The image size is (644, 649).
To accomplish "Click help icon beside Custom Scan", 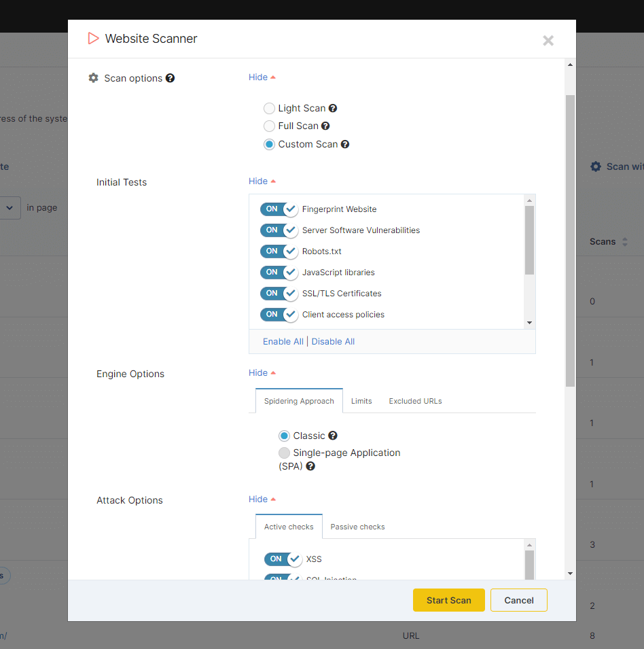I will [x=345, y=144].
